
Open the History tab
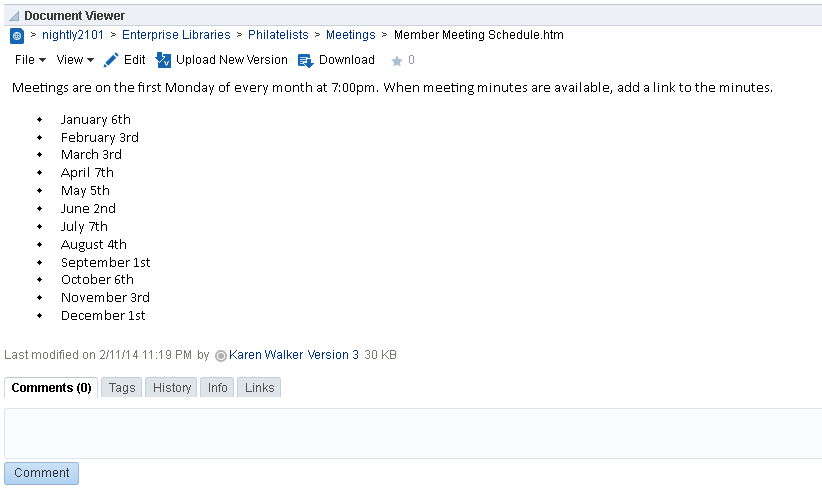pos(171,388)
